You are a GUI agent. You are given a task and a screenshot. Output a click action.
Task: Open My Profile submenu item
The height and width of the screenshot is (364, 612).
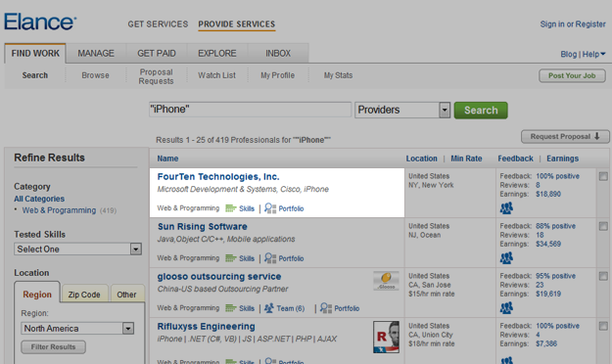coord(277,75)
